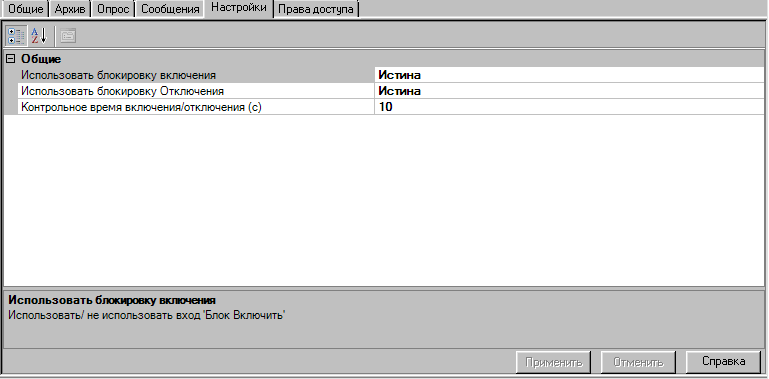The width and height of the screenshot is (769, 379).
Task: Open Справка help
Action: point(723,362)
